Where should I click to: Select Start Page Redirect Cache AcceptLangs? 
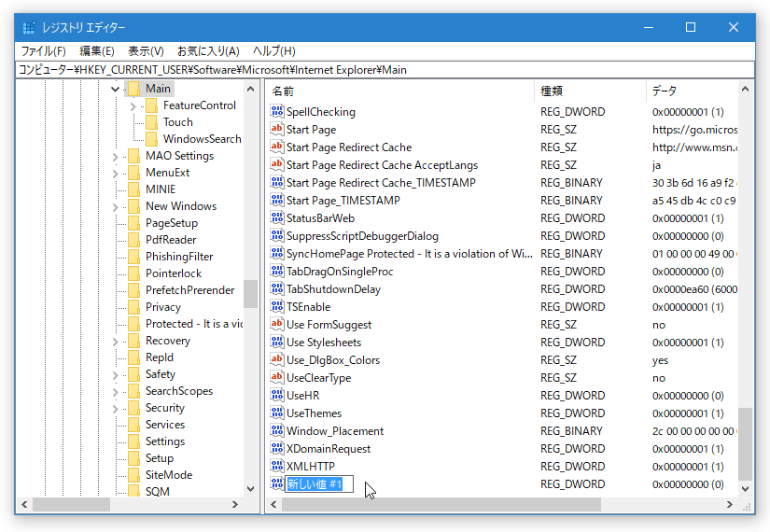point(382,164)
